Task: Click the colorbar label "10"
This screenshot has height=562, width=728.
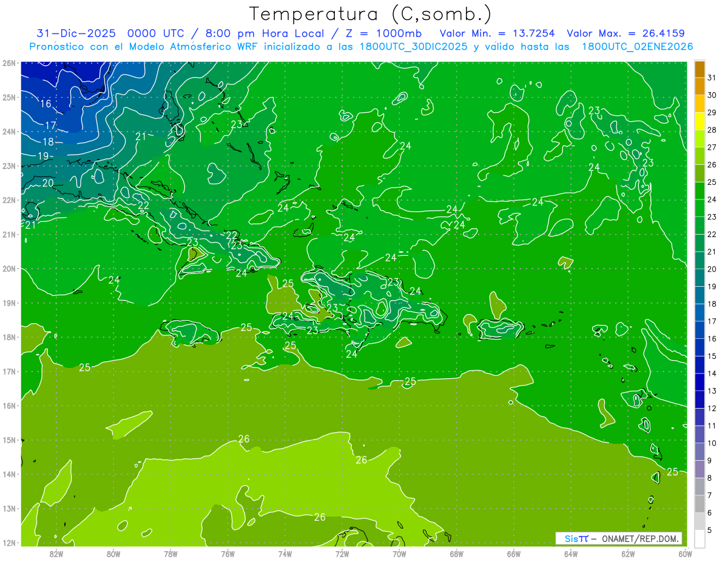Action: [712, 443]
